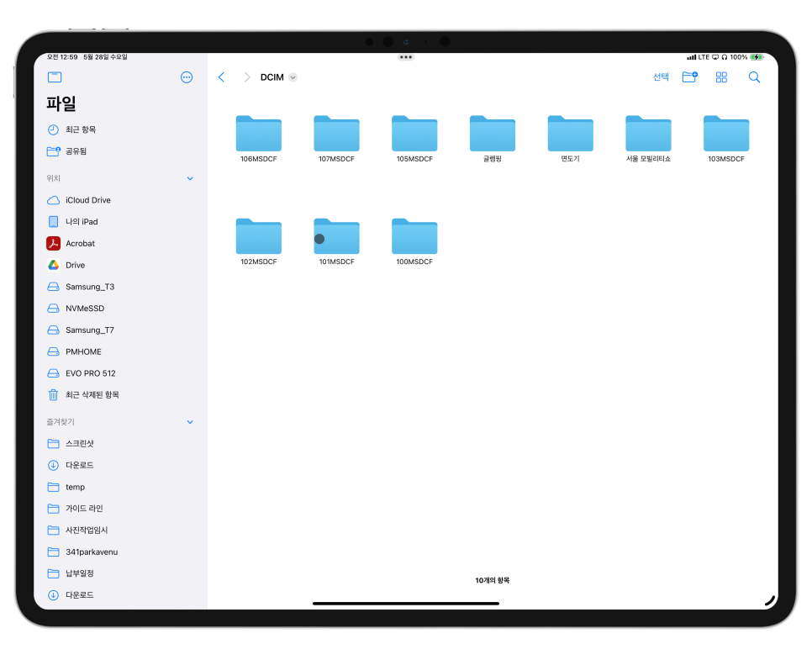Tap the multitasking three dots
The width and height of the screenshot is (812, 660).
point(406,57)
